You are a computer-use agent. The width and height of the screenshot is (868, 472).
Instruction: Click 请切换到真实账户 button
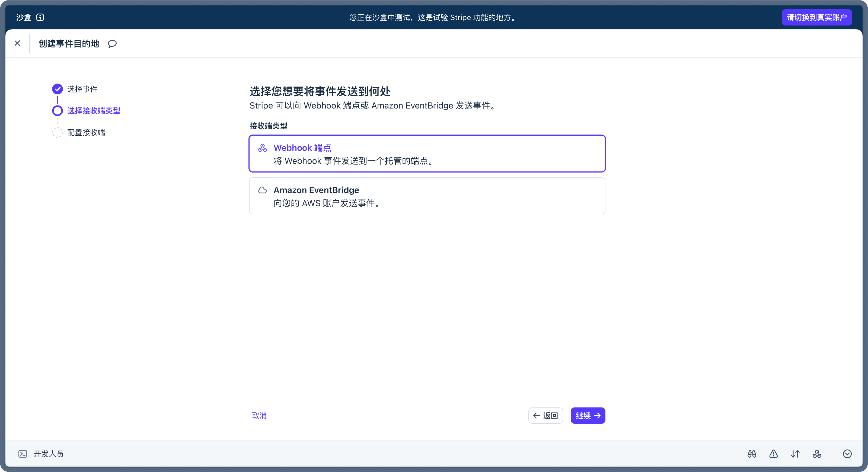point(816,18)
